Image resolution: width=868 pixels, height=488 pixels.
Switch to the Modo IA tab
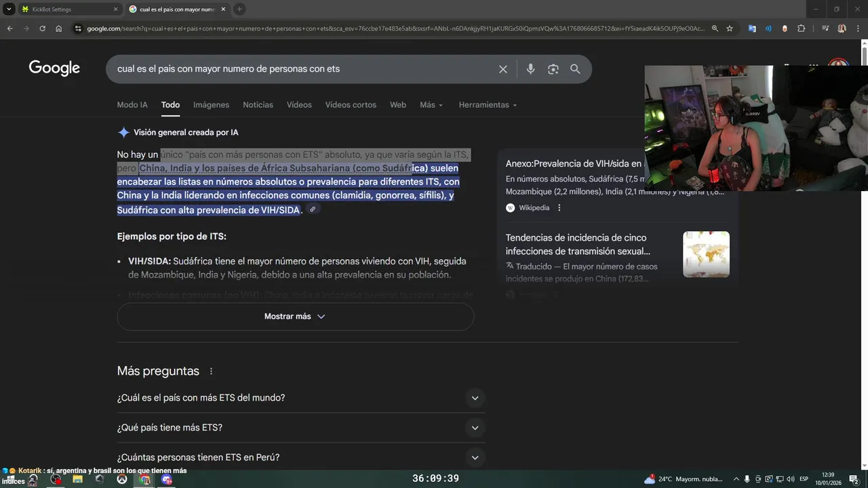coord(132,105)
